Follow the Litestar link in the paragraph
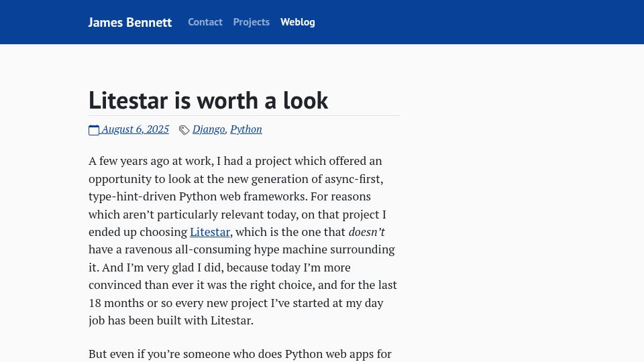Screen dimensions: 644x362 click(210, 232)
